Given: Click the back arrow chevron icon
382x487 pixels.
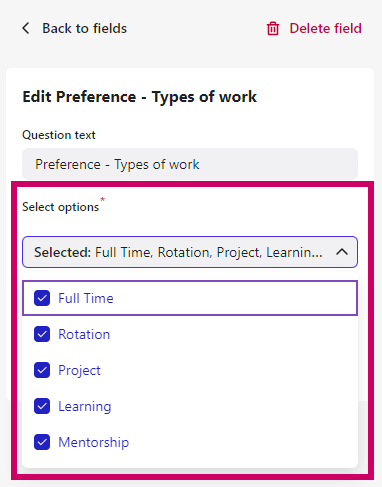Looking at the screenshot, I should pos(26,28).
